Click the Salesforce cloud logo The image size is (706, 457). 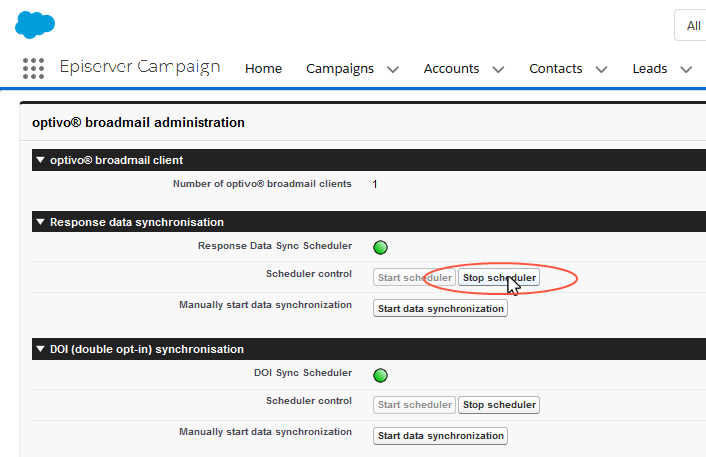(x=35, y=24)
